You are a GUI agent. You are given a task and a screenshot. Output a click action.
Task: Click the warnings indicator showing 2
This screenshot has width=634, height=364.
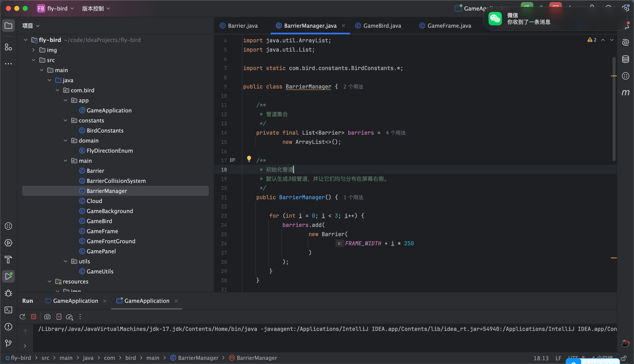click(592, 40)
